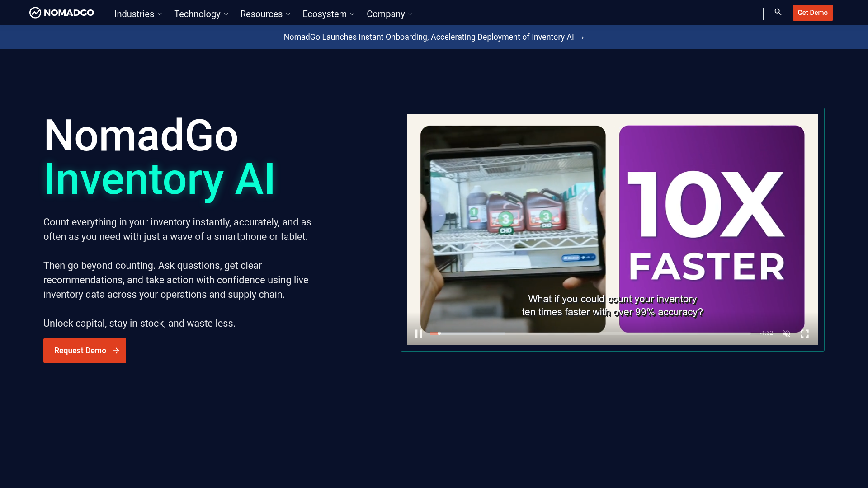Click the Request Demo button
This screenshot has height=488, width=868.
[85, 351]
